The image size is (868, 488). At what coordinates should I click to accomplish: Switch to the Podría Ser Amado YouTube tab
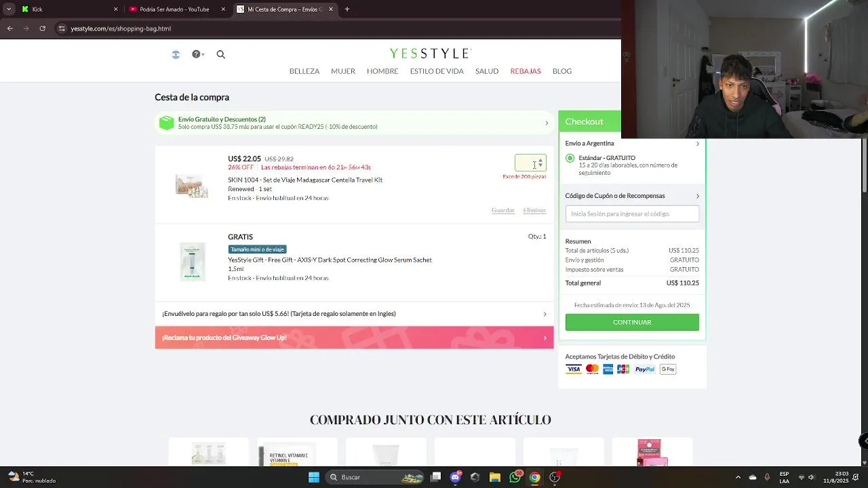click(x=176, y=9)
